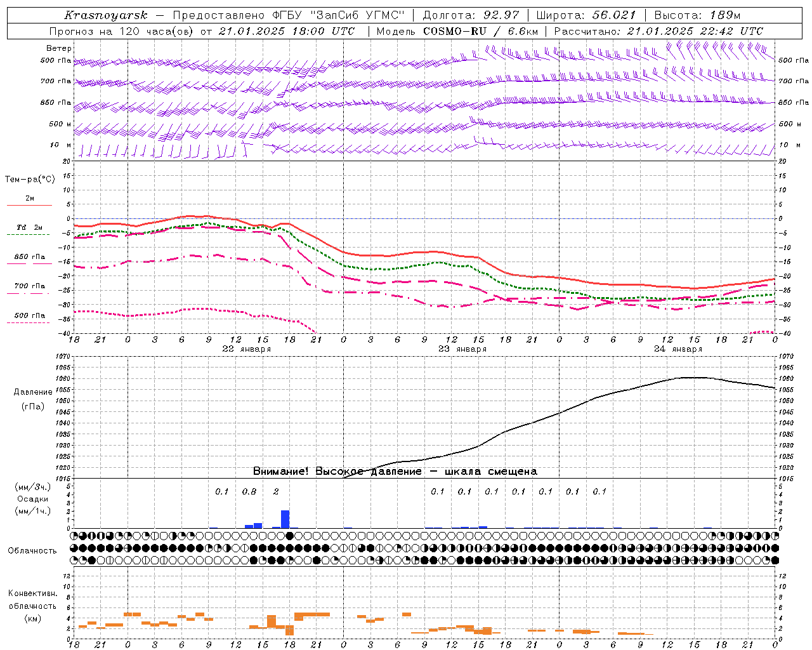This screenshot has height=650, width=812.
Task: Click the 'Ветер' wind section label
Action: (x=59, y=48)
